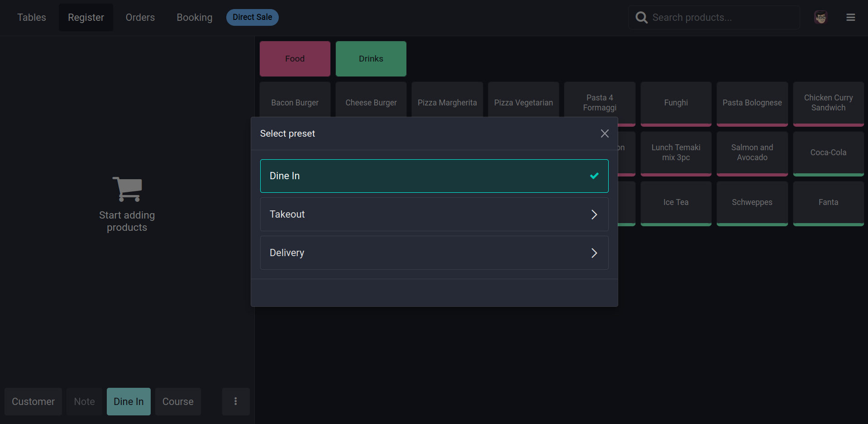This screenshot has width=868, height=424.
Task: Switch to the Tables tab
Action: pos(32,18)
